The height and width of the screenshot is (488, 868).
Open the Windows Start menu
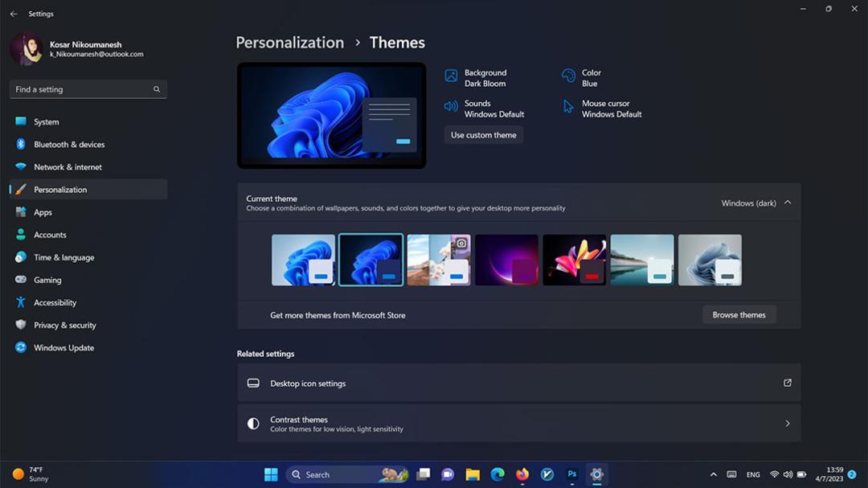point(271,474)
